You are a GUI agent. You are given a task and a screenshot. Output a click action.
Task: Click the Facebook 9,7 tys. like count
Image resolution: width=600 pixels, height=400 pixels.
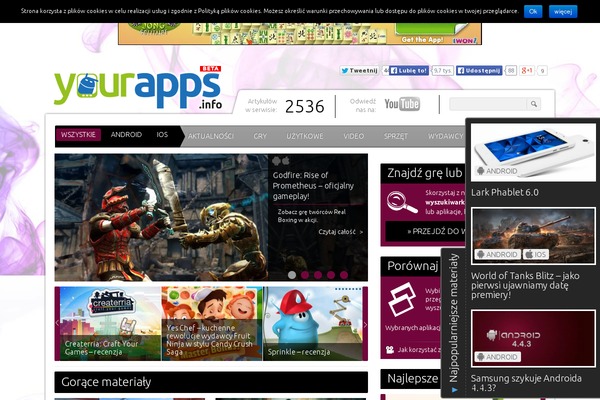click(x=442, y=70)
